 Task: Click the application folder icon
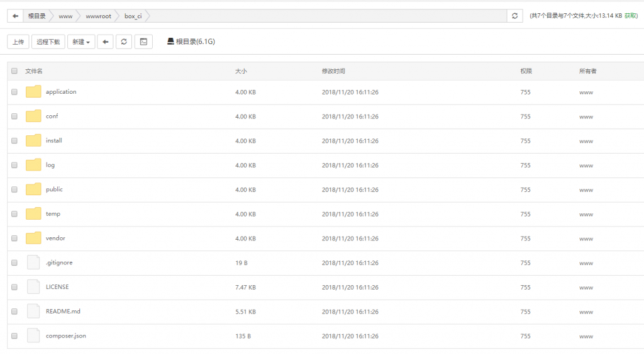tap(33, 91)
